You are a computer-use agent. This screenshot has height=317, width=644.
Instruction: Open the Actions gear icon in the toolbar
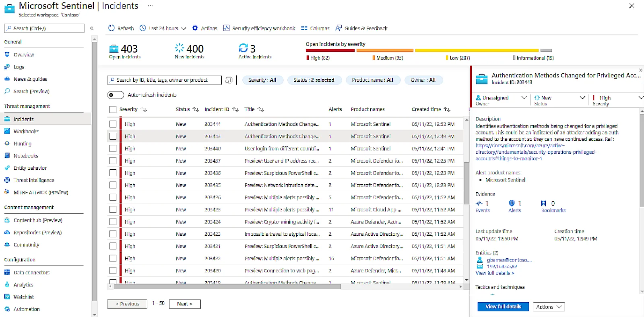[195, 28]
